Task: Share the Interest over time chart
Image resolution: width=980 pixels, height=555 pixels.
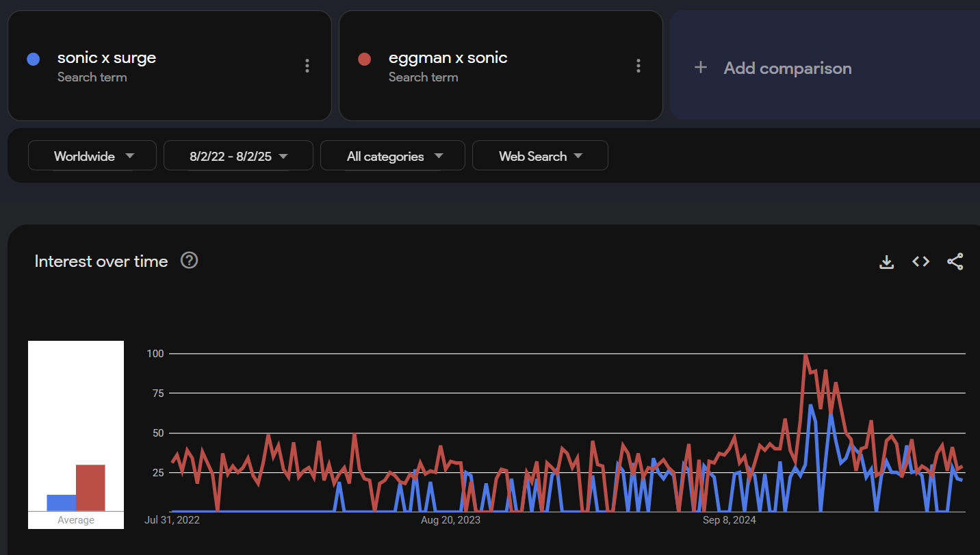Action: pyautogui.click(x=955, y=261)
